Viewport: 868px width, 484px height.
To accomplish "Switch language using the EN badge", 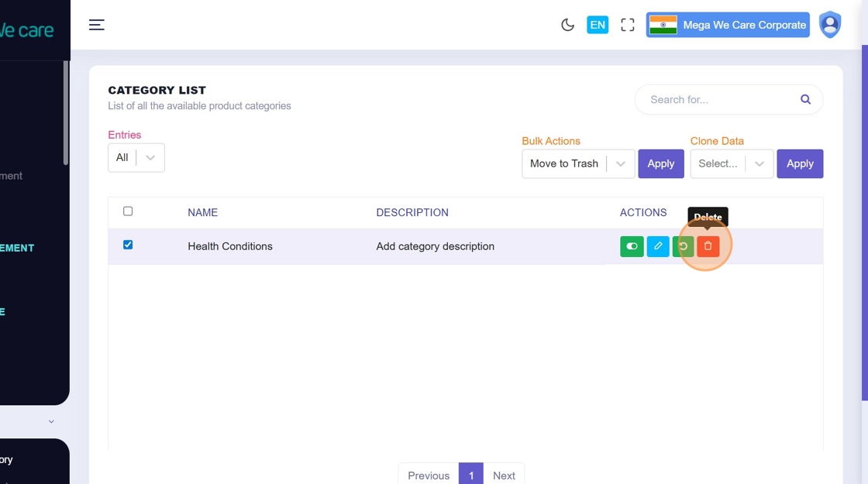I will [597, 25].
